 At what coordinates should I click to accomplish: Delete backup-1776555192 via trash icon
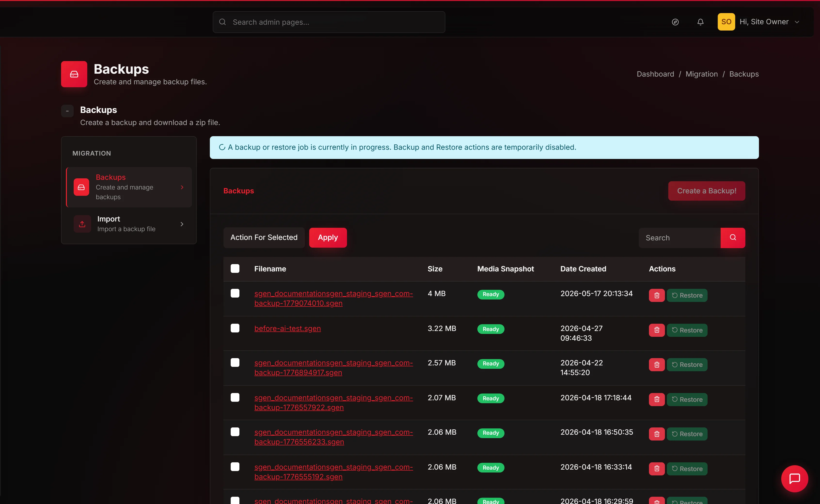[x=657, y=469]
